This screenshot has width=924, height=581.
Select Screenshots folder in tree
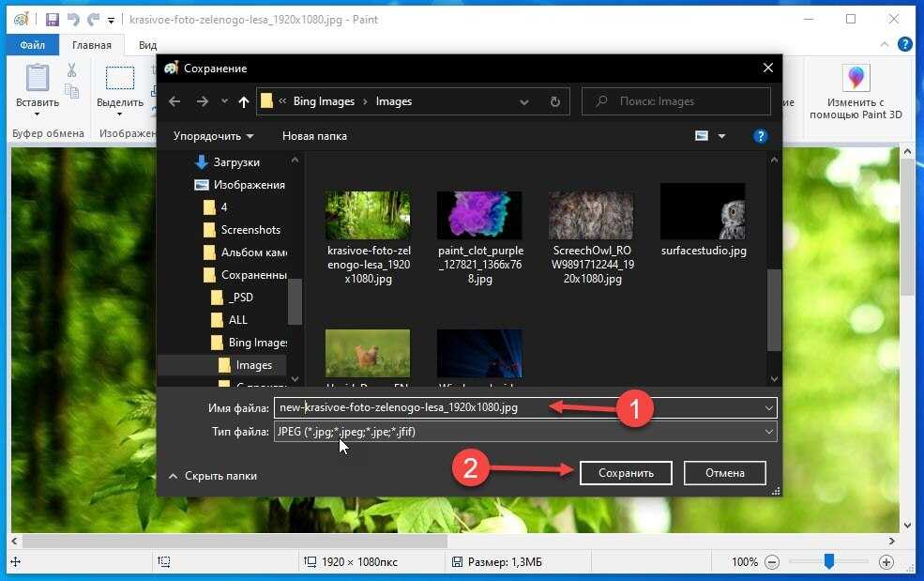coord(250,230)
